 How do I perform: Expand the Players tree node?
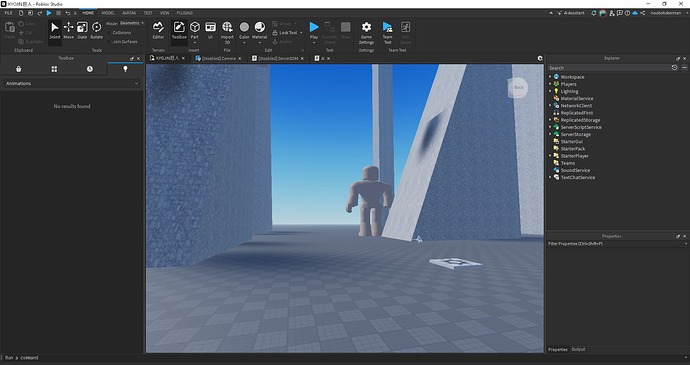(550, 84)
